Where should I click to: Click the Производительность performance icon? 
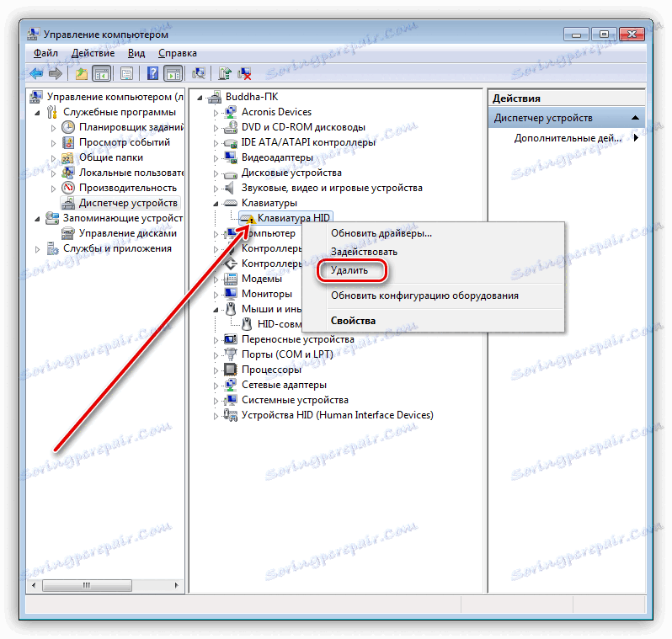[x=68, y=188]
